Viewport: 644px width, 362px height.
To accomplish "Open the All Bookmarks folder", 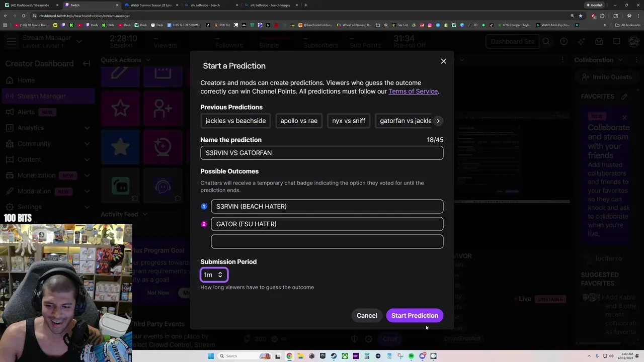I will pos(627,25).
